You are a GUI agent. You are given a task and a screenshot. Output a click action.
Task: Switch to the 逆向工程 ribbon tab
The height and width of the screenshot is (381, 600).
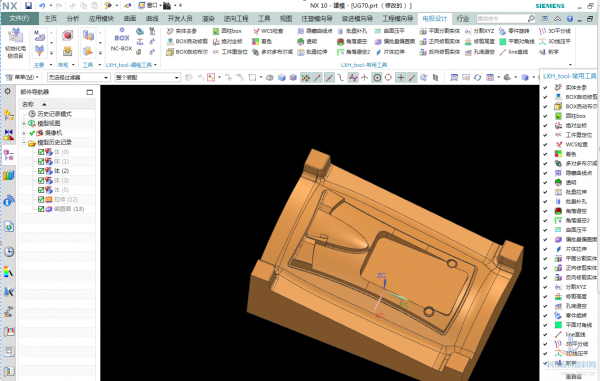coord(236,18)
